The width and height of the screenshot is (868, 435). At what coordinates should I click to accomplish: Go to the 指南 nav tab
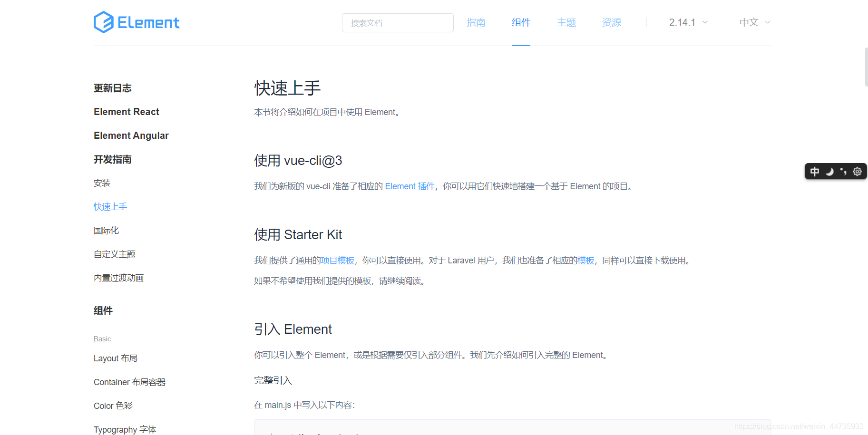coord(476,22)
